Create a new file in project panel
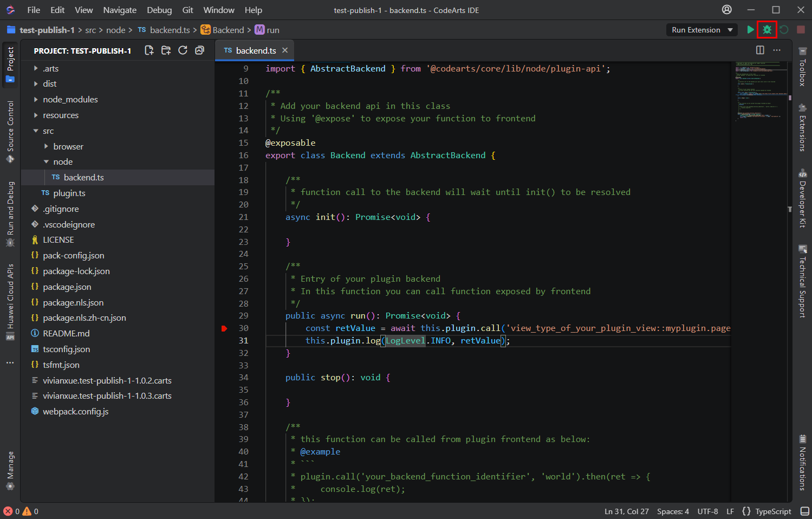812x519 pixels. [149, 50]
